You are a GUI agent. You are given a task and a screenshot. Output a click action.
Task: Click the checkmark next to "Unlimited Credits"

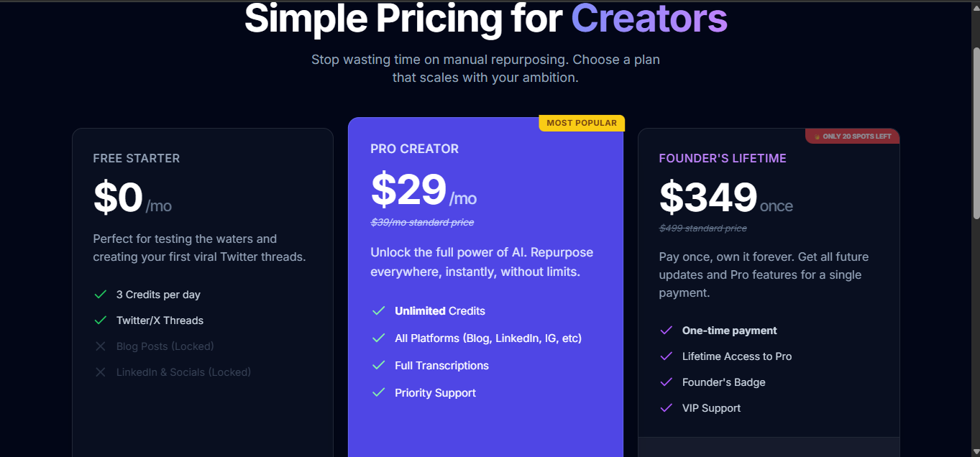point(378,311)
